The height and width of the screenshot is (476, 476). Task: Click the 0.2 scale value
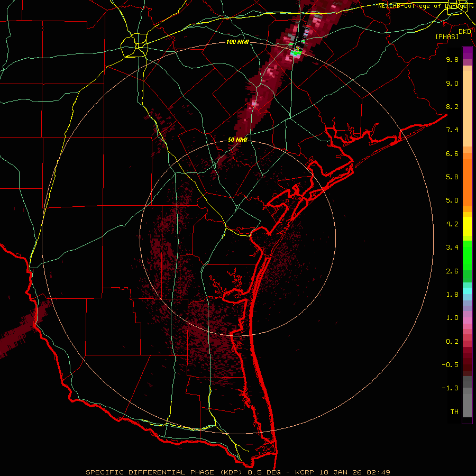pos(452,342)
